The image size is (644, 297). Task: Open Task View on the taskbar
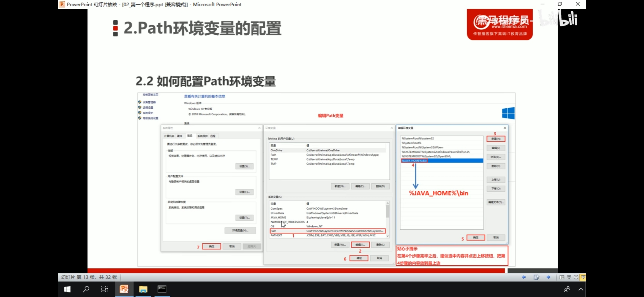(105, 289)
